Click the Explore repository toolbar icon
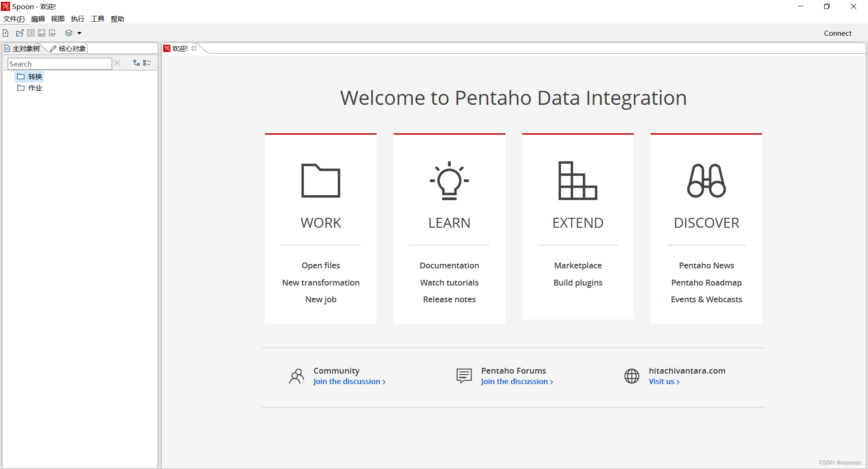The width and height of the screenshot is (868, 469). (x=31, y=33)
